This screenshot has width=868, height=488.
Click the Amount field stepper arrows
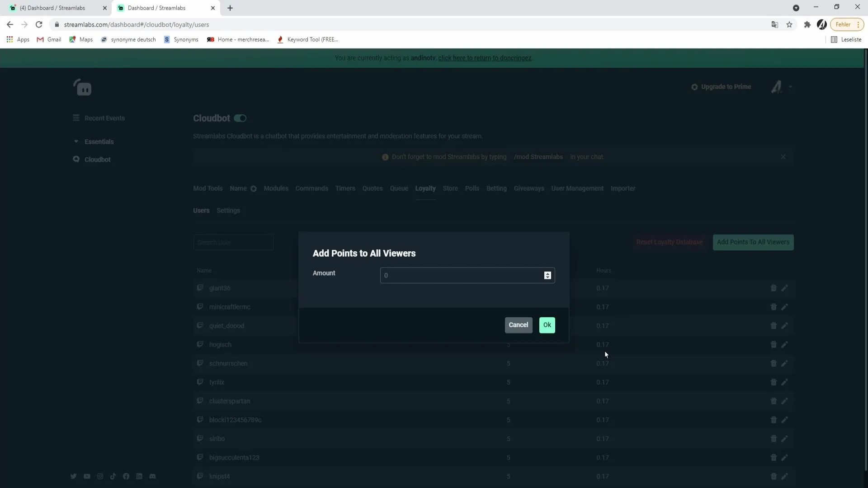point(547,275)
